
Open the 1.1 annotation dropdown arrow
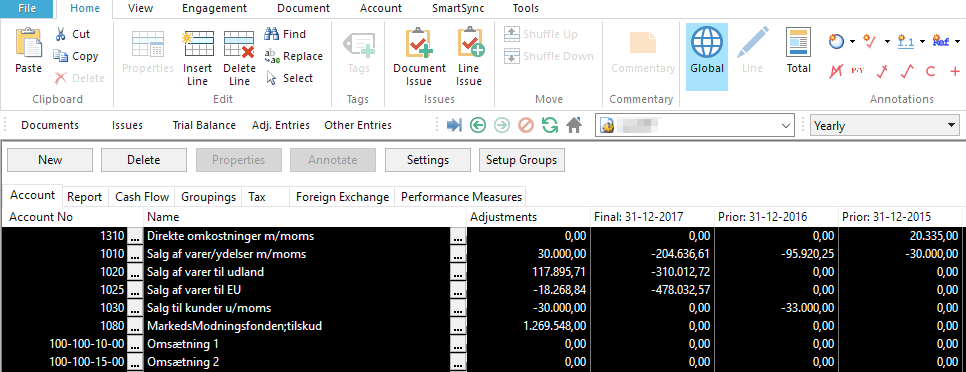point(922,42)
